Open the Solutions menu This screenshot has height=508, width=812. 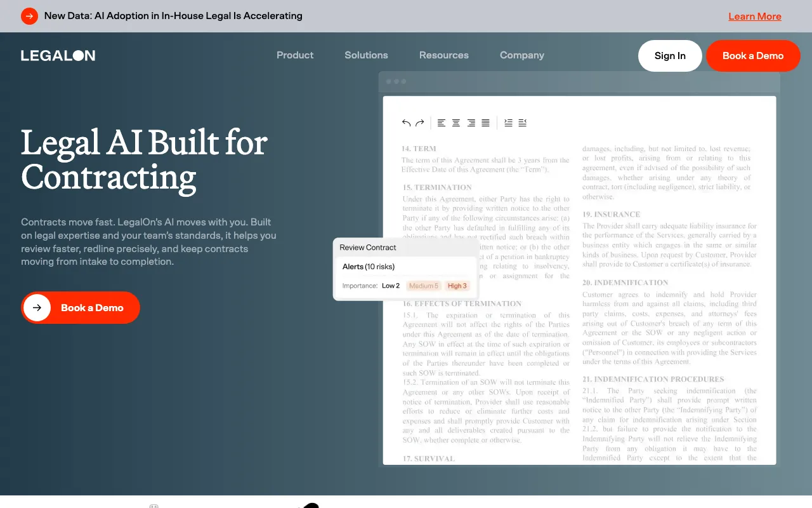coord(366,55)
